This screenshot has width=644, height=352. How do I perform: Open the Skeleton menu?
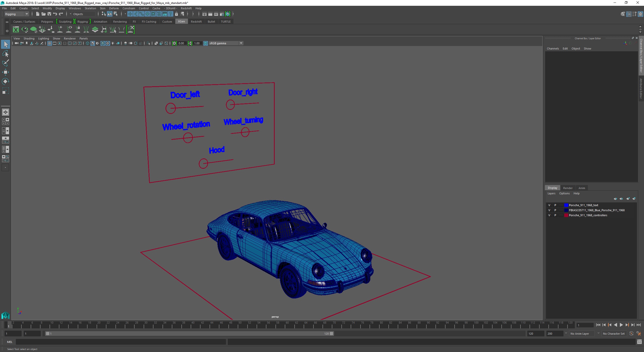[90, 8]
